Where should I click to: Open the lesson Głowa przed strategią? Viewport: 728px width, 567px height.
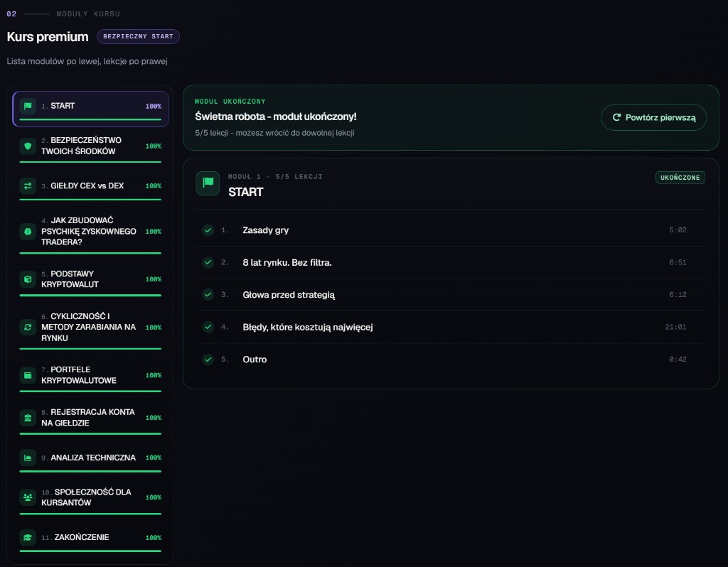450,295
